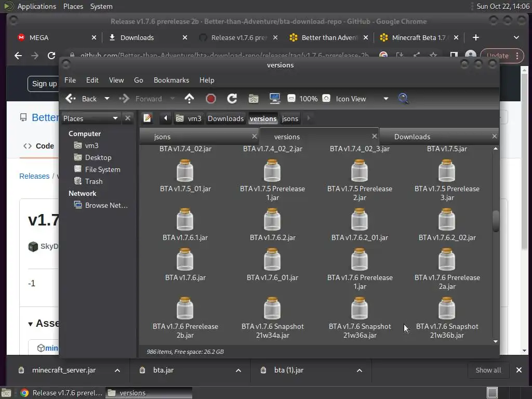This screenshot has width=532, height=399.
Task: Click Show all downloads button
Action: pyautogui.click(x=488, y=370)
